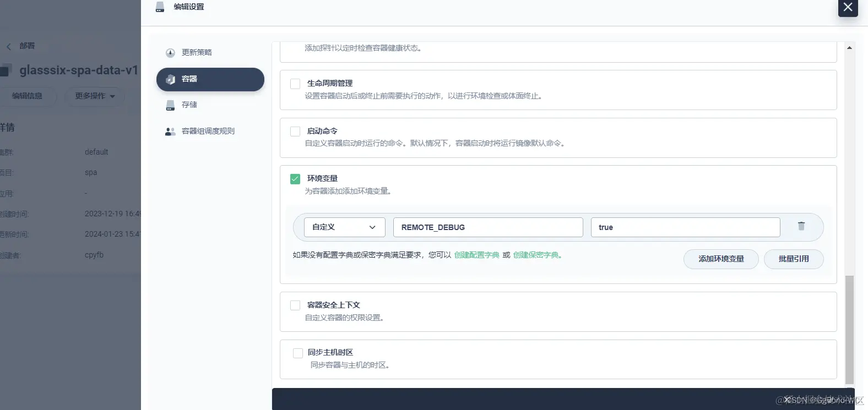Click the cpyfb creator value
Screen dimensions: 868x410
pyautogui.click(x=94, y=255)
